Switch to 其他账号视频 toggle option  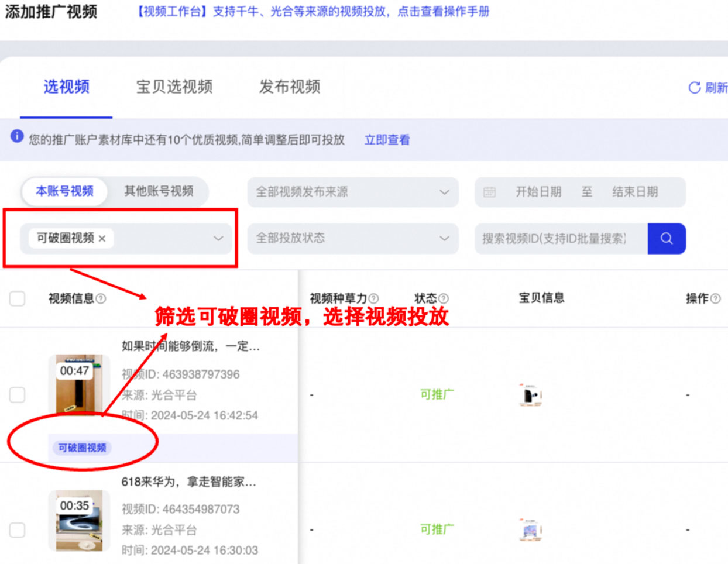coord(159,191)
